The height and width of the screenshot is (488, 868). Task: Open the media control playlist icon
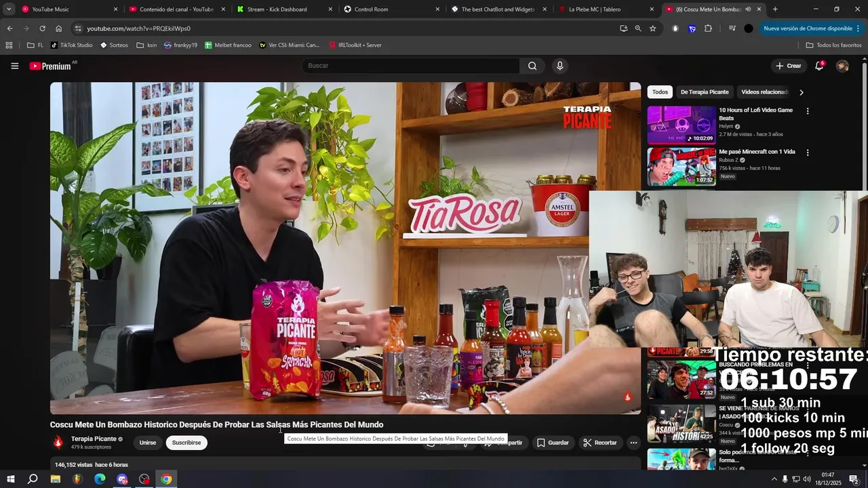point(732,28)
